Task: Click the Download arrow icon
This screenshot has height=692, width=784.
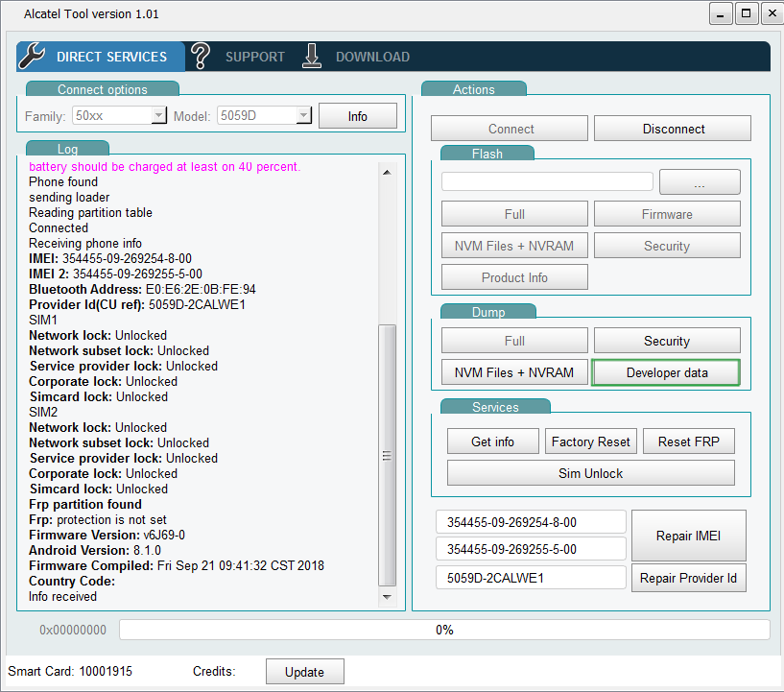Action: click(312, 56)
